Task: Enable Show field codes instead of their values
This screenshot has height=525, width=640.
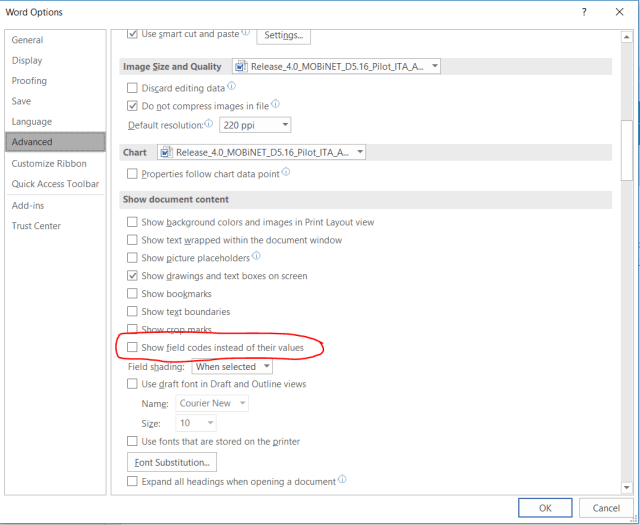Action: tap(132, 347)
